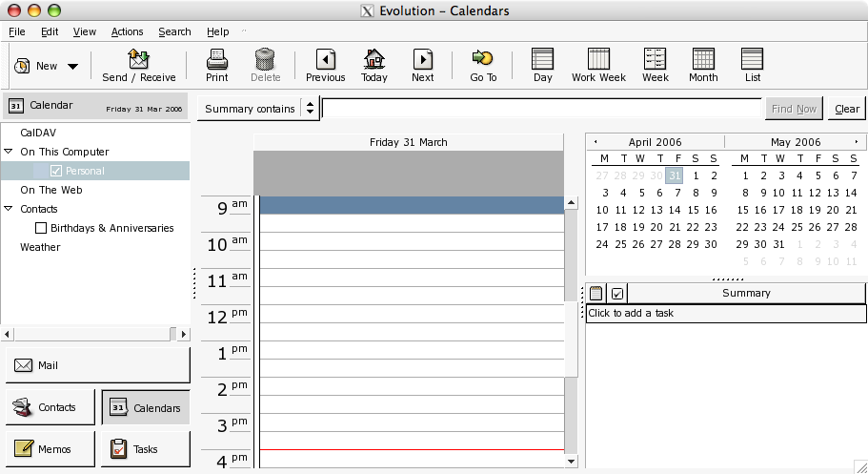The width and height of the screenshot is (868, 474).
Task: Open Tasks component
Action: 146,449
